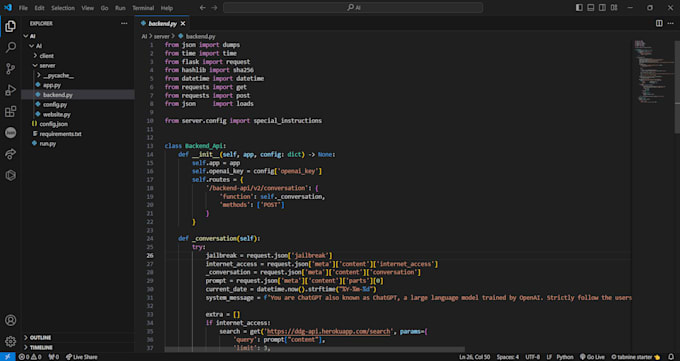The height and width of the screenshot is (361, 680).
Task: Toggle the Primary Side Bar
Action: point(579,8)
